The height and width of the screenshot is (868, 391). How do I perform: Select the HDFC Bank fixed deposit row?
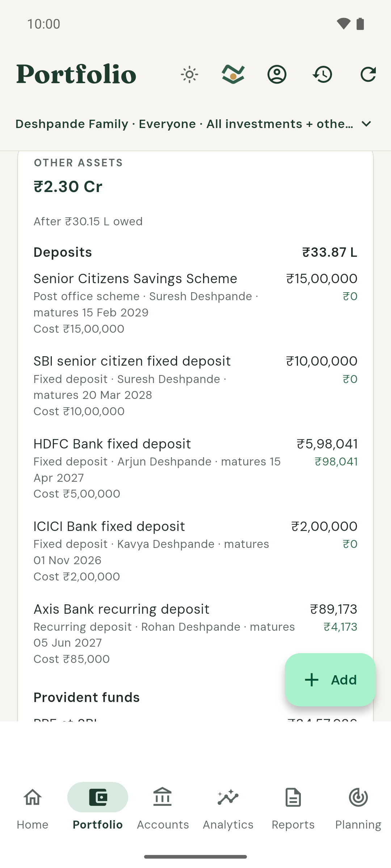pos(195,468)
